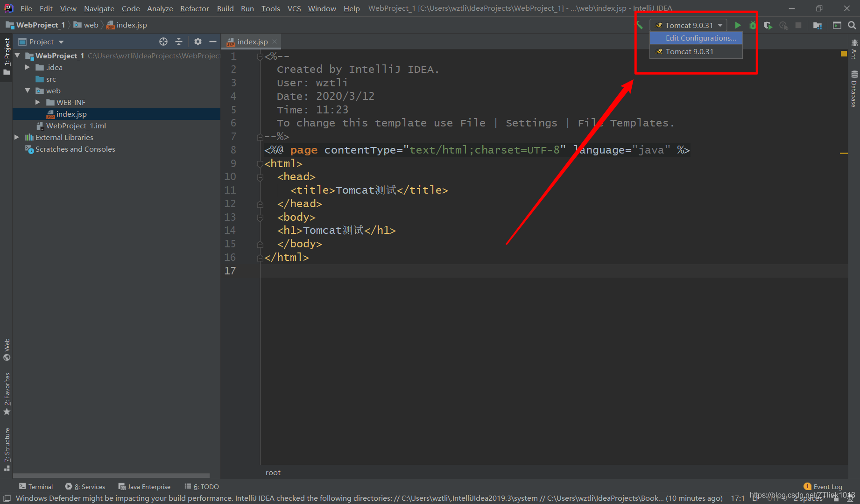The height and width of the screenshot is (504, 860).
Task: Switch to the index.jsp editor tab
Action: point(252,42)
